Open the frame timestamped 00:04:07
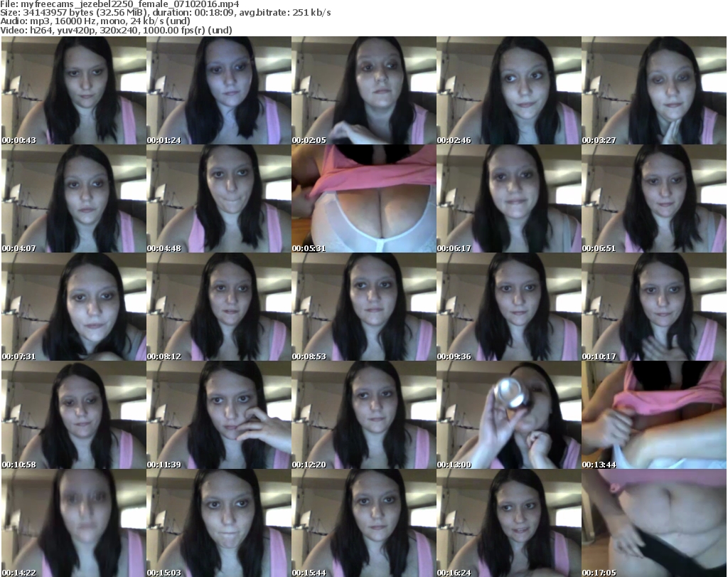The height and width of the screenshot is (577, 728). 73,198
